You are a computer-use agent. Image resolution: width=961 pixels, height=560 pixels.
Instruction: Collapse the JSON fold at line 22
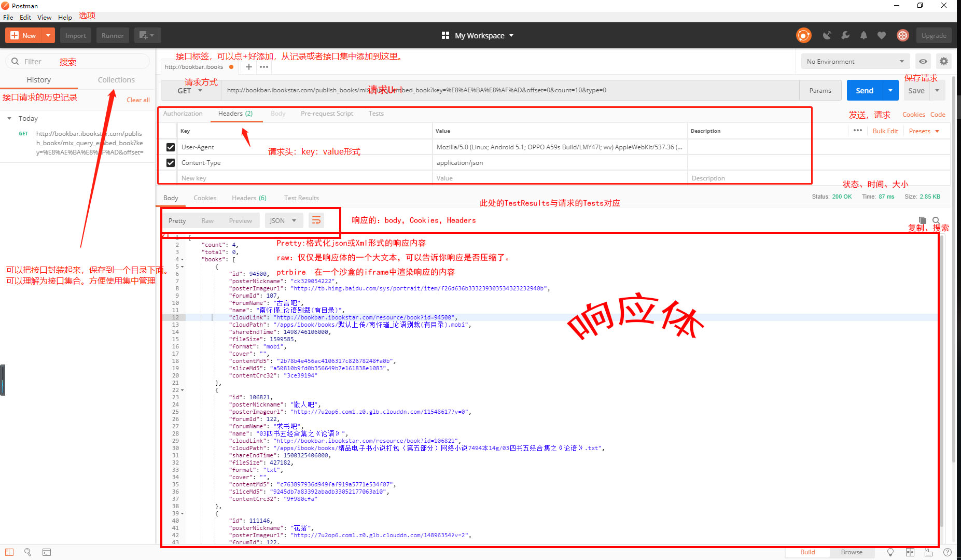182,390
